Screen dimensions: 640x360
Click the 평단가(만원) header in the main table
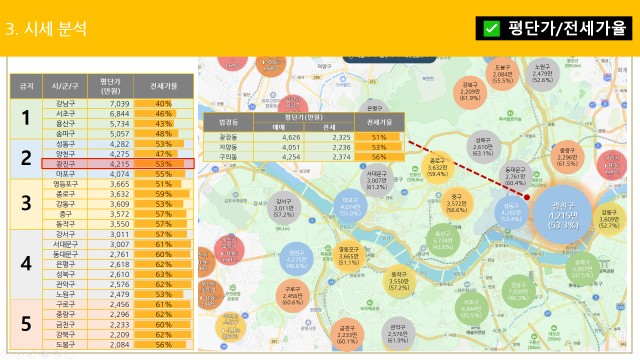coord(110,86)
